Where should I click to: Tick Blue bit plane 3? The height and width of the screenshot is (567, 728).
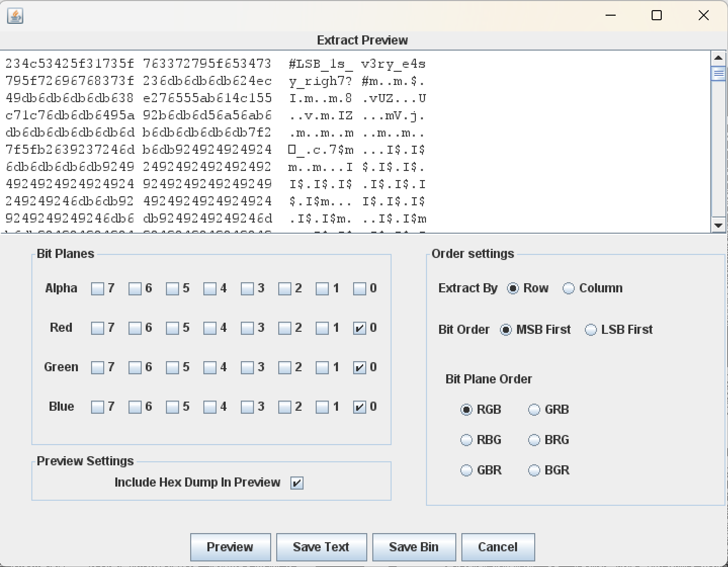click(247, 407)
